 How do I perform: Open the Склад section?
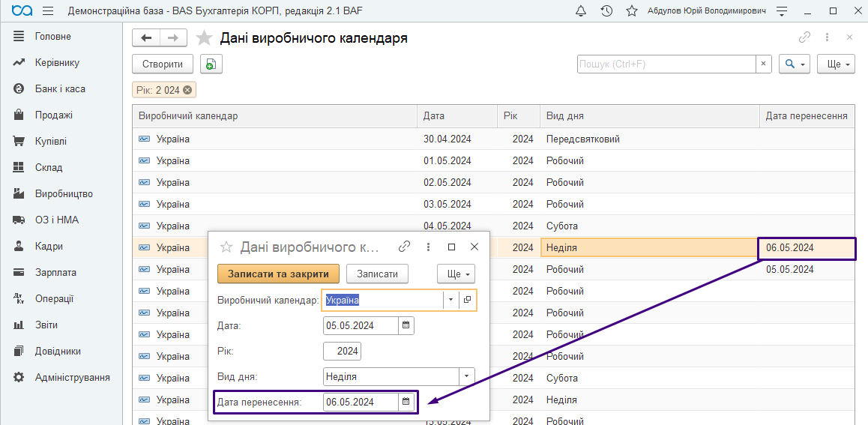coord(49,167)
